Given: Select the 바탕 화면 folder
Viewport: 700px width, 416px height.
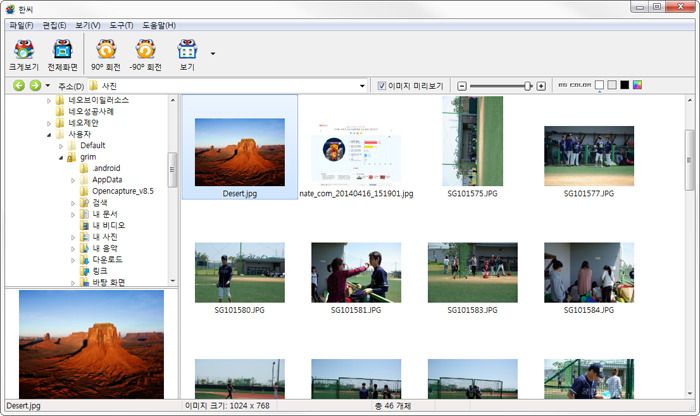Looking at the screenshot, I should [108, 282].
